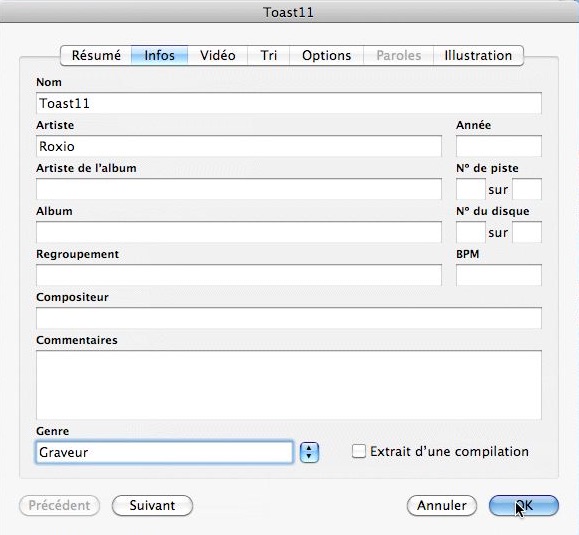Click the Année input field
The width and height of the screenshot is (579, 535).
(x=499, y=146)
